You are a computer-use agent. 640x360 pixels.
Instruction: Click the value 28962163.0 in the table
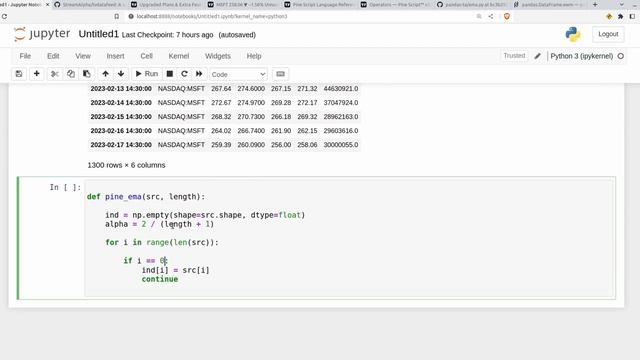tap(341, 117)
